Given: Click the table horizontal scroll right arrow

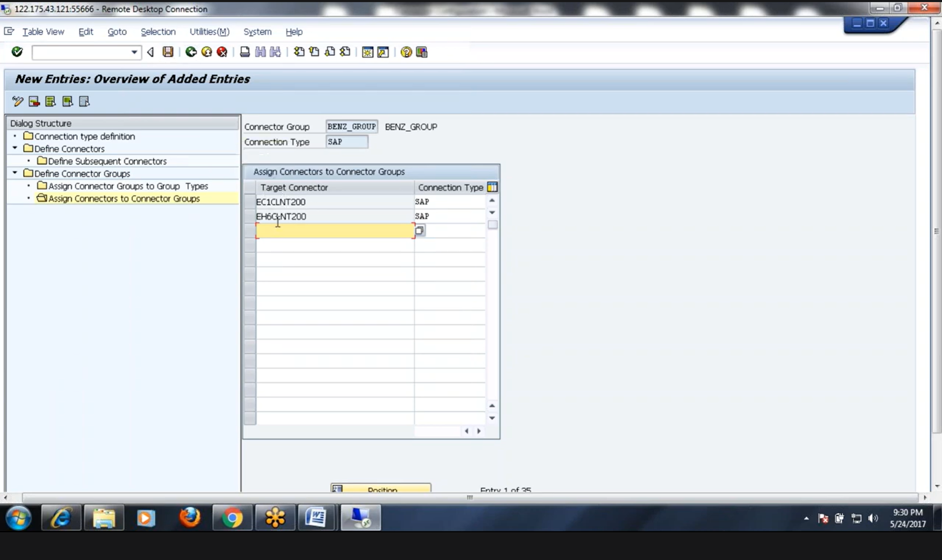Looking at the screenshot, I should point(479,431).
